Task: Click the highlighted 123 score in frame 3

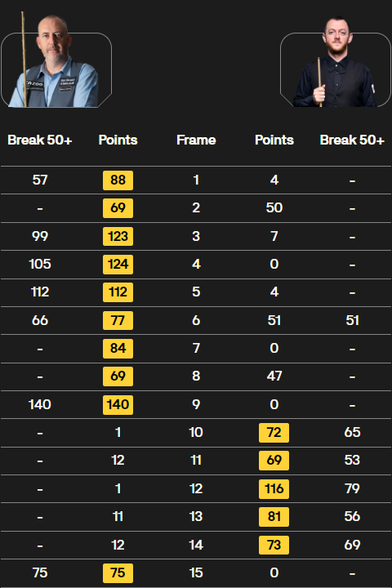Action: coord(118,236)
